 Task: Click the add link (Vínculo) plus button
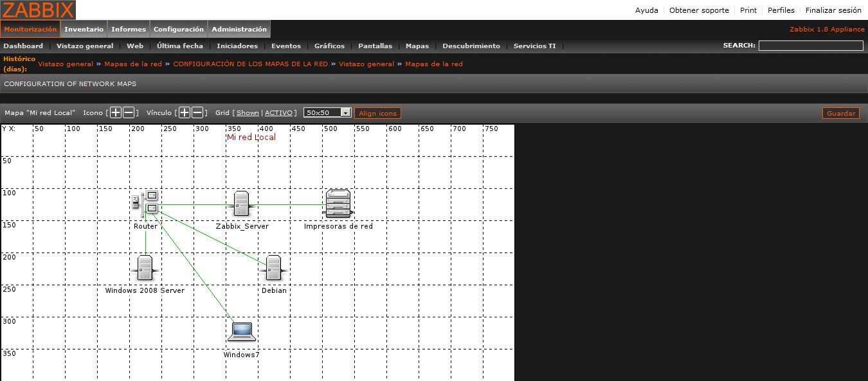click(x=185, y=112)
